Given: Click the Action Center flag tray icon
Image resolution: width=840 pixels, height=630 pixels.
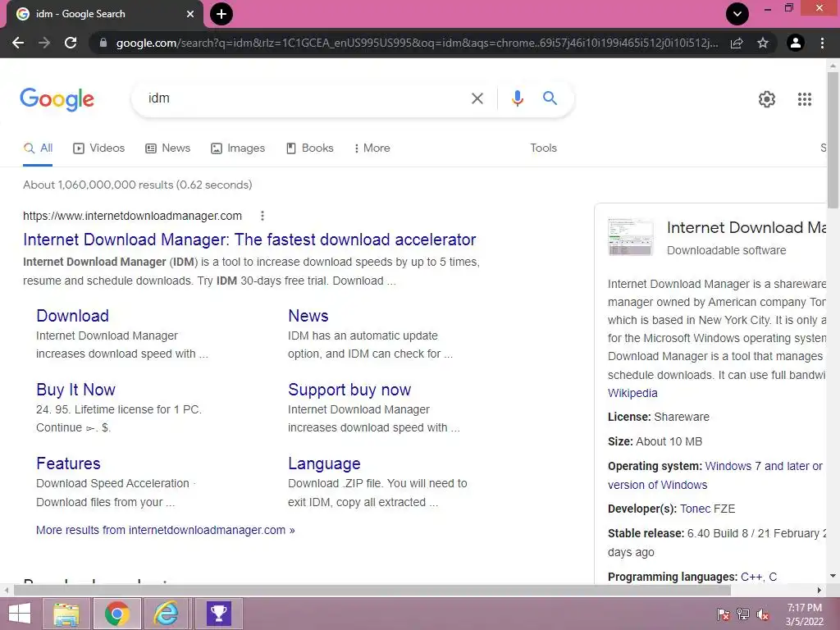Looking at the screenshot, I should (x=723, y=614).
